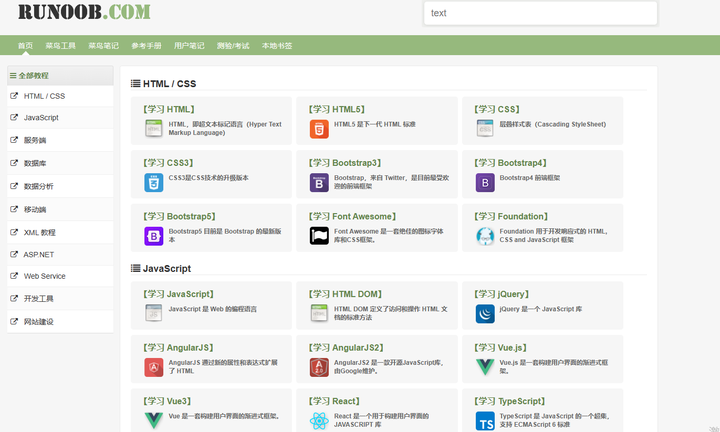Click list icon of HTML / CSS heading

point(135,84)
